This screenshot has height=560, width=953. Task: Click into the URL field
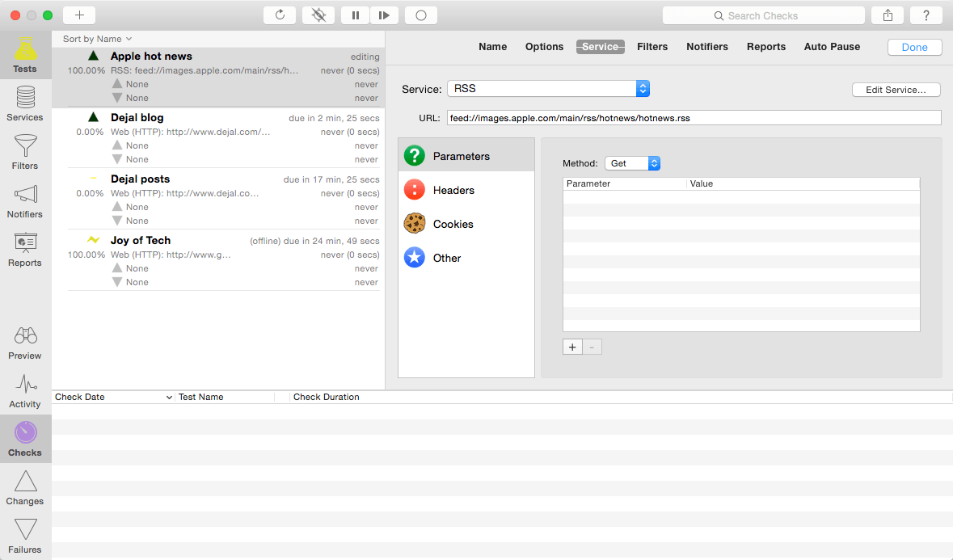pos(694,118)
